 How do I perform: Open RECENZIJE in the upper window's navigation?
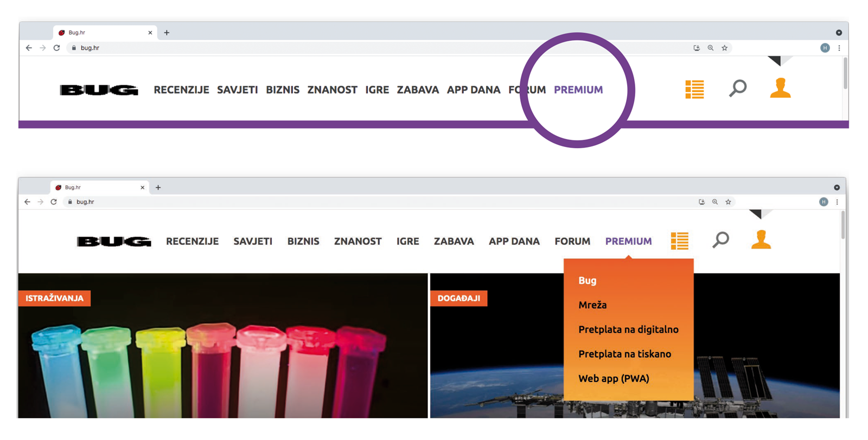pos(181,90)
